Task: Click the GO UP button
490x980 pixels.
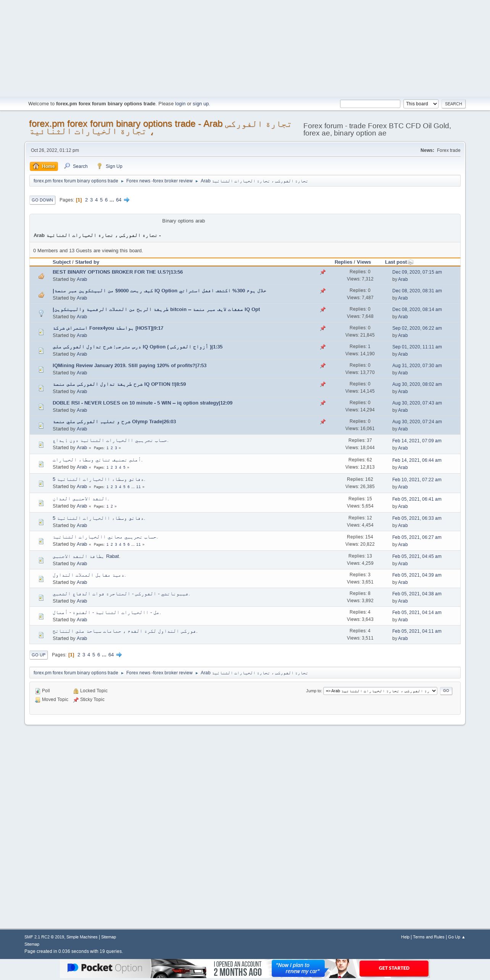Action: click(39, 655)
